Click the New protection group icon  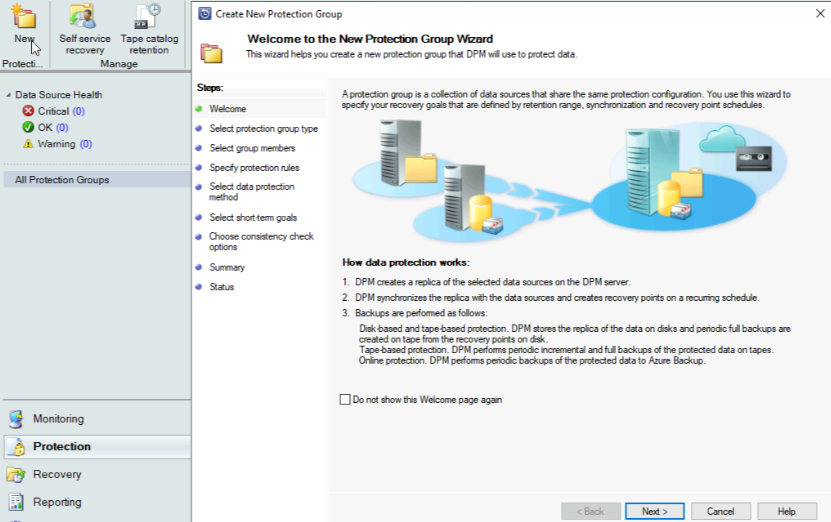(x=24, y=16)
